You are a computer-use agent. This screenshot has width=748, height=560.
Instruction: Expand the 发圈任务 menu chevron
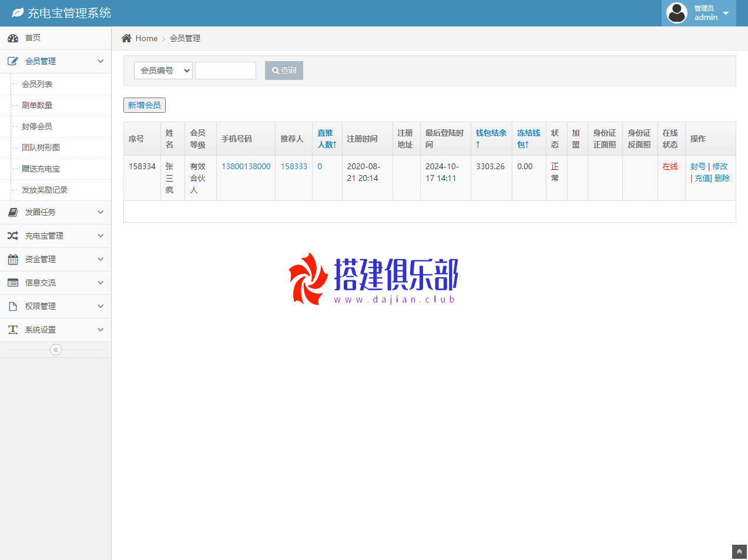pos(100,212)
